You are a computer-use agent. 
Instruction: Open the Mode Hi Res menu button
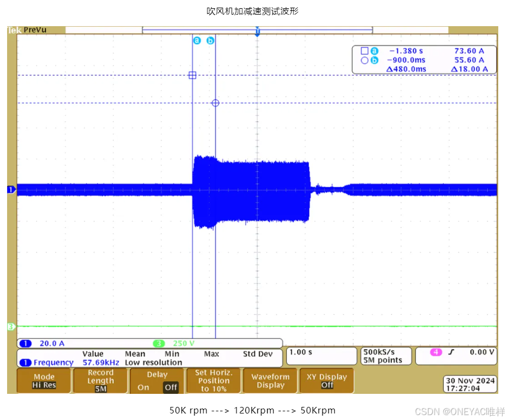click(44, 381)
